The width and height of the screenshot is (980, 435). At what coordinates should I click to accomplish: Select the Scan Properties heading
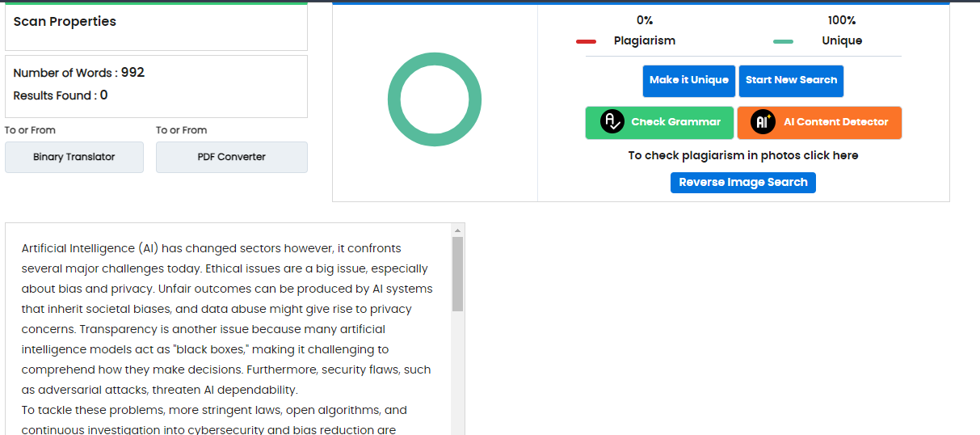[65, 22]
